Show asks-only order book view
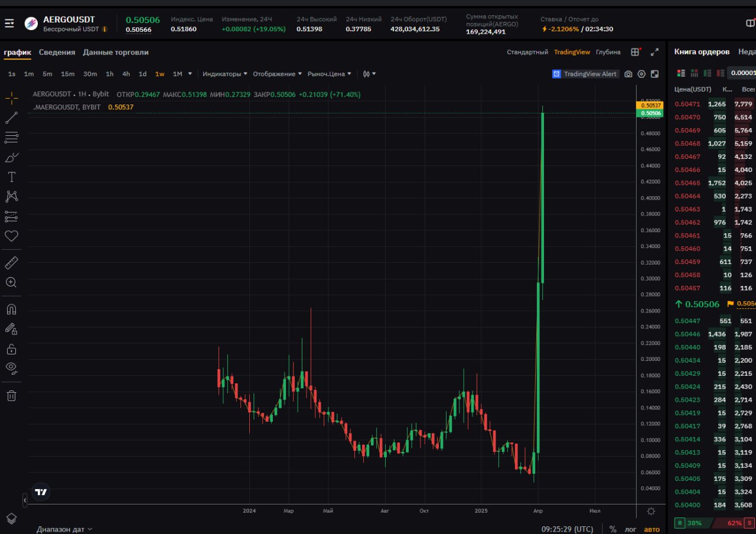The image size is (756, 534). (720, 73)
